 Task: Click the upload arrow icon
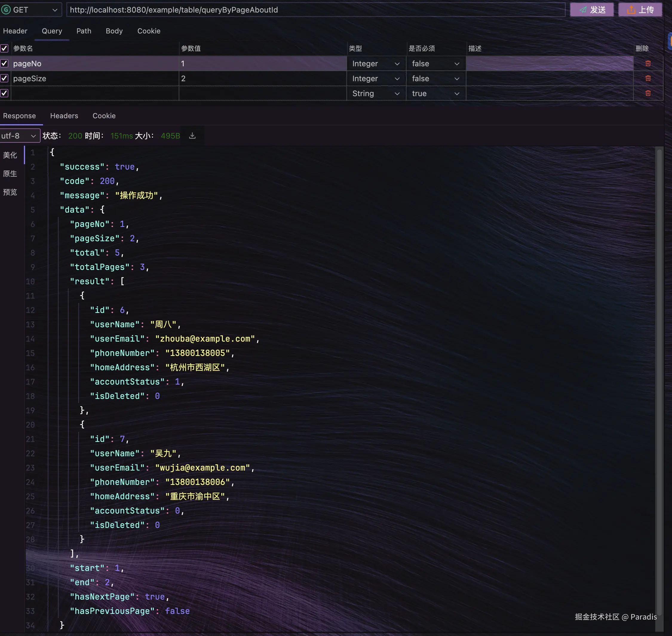click(631, 10)
